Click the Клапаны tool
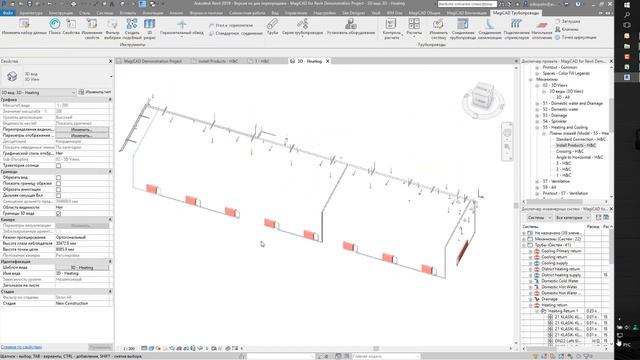Image resolution: width=640 pixels, height=360 pixels. pyautogui.click(x=567, y=29)
